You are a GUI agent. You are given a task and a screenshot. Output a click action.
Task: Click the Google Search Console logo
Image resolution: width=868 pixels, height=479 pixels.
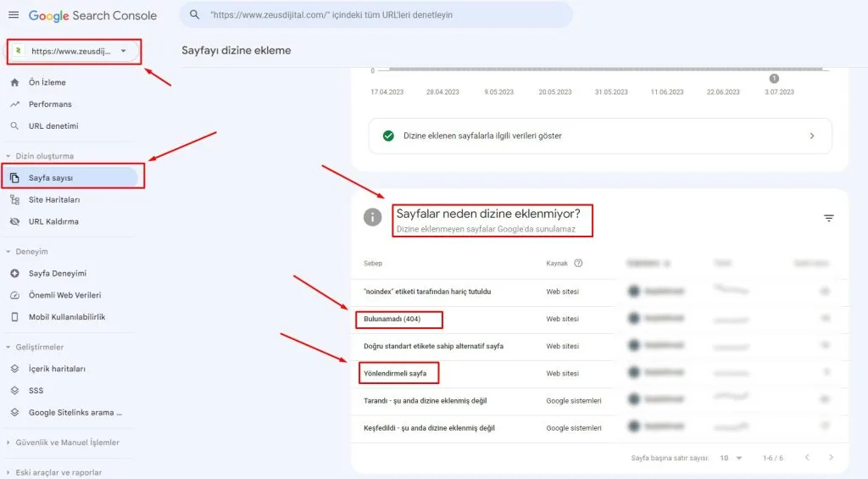92,15
